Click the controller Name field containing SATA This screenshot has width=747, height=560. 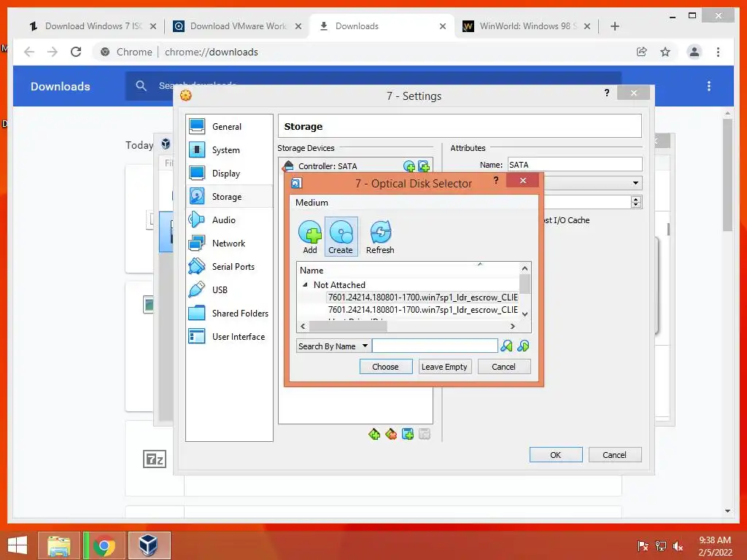[x=575, y=164]
